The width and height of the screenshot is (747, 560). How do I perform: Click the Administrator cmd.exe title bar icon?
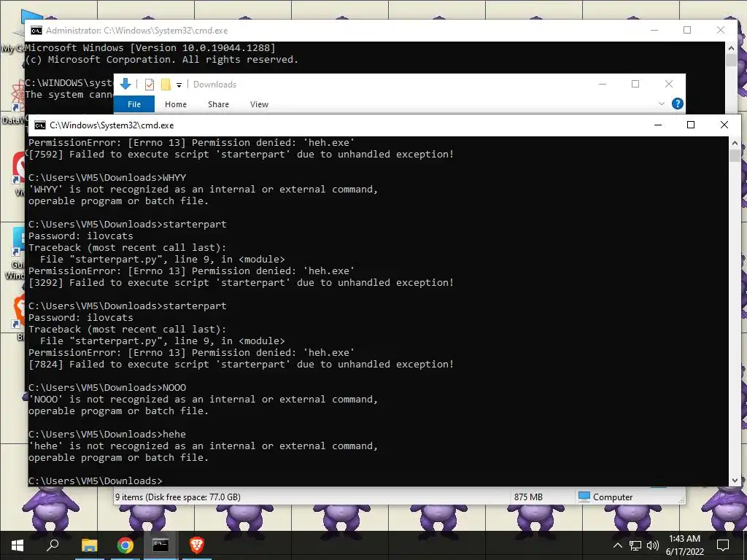click(x=36, y=31)
